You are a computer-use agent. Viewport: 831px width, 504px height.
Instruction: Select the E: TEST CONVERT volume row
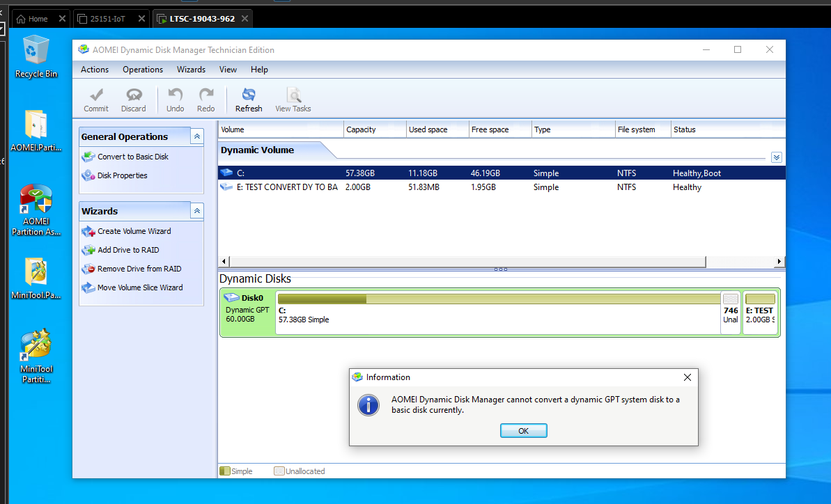[502, 187]
